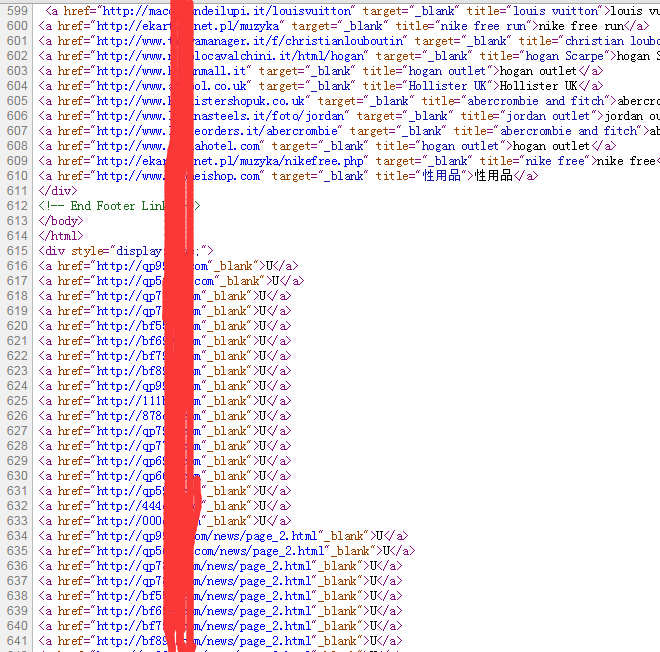Image resolution: width=660 pixels, height=652 pixels.
Task: Click 'http://111' URL start on line 625
Action: pyautogui.click(x=131, y=401)
